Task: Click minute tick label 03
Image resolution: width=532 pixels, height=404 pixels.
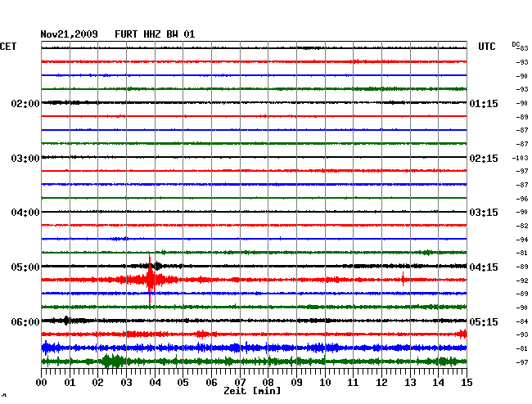Action: coord(127,383)
